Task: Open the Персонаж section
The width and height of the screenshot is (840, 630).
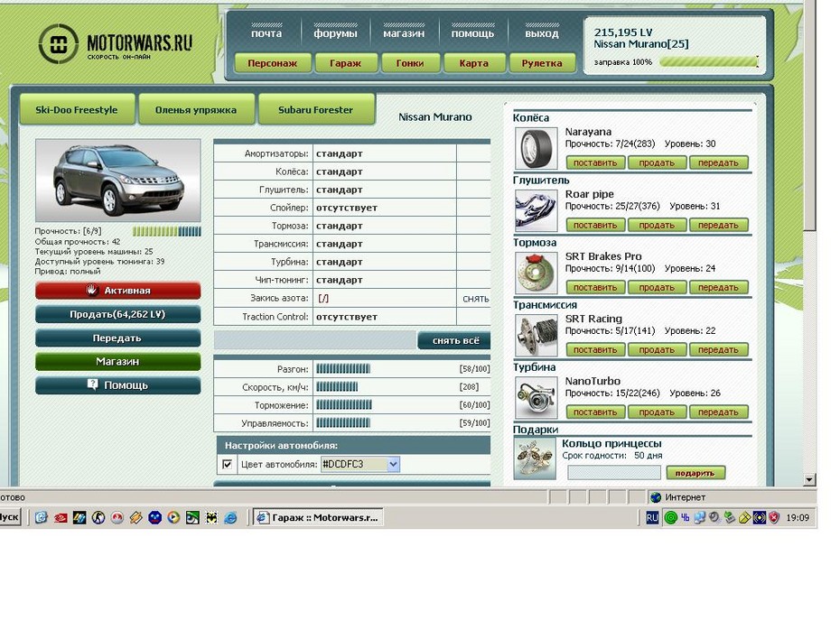Action: 273,63
